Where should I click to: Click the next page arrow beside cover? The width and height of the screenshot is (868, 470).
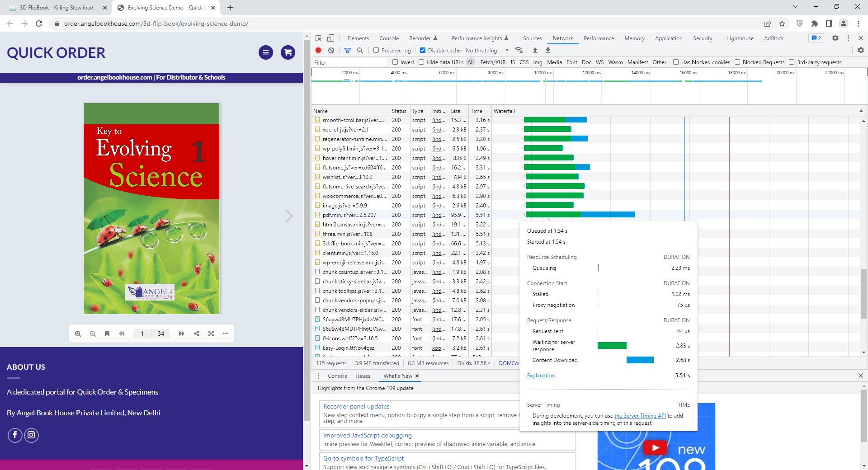289,216
